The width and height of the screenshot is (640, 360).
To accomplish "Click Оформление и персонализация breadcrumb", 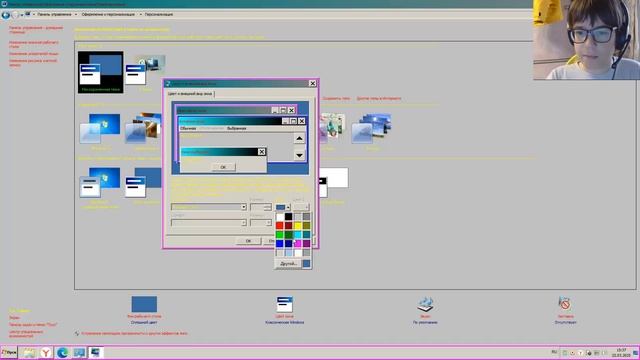I will coord(108,14).
